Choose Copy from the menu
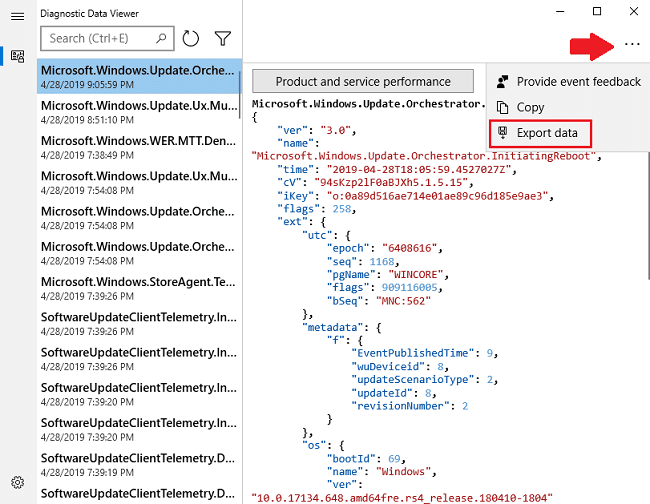Image resolution: width=650 pixels, height=504 pixels. coord(569,107)
